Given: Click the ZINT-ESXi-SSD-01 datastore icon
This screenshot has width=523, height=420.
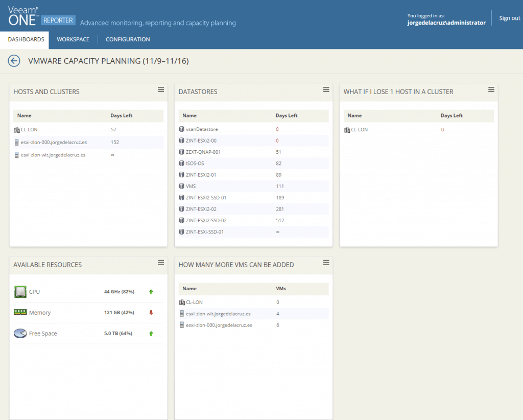Looking at the screenshot, I should tap(182, 232).
